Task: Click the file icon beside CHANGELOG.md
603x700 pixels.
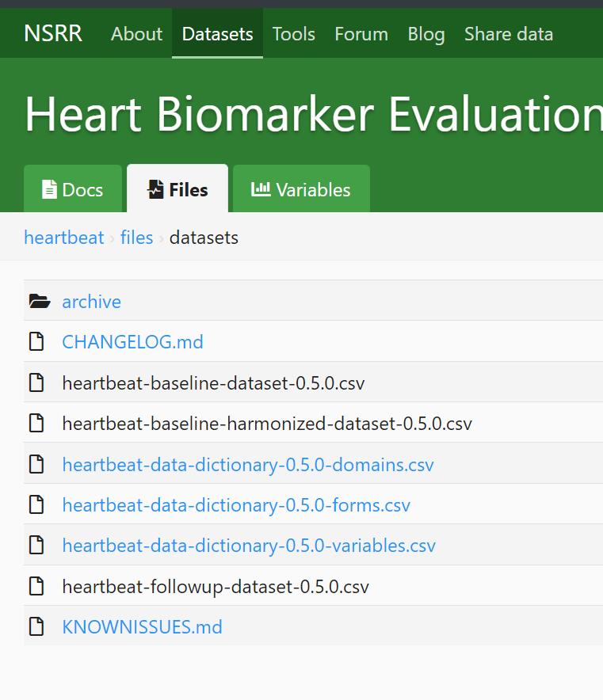Action: 36,341
